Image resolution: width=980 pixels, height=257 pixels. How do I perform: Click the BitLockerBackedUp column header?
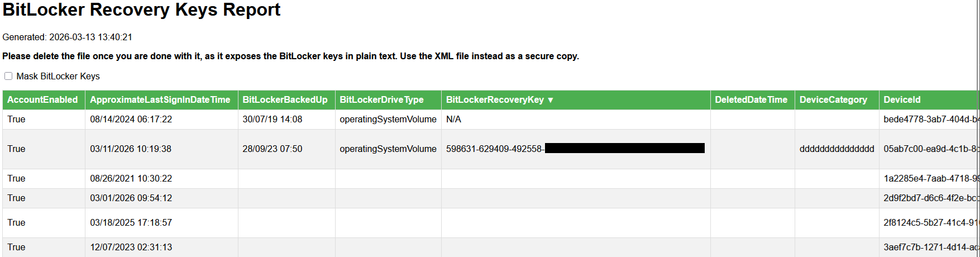(x=285, y=100)
